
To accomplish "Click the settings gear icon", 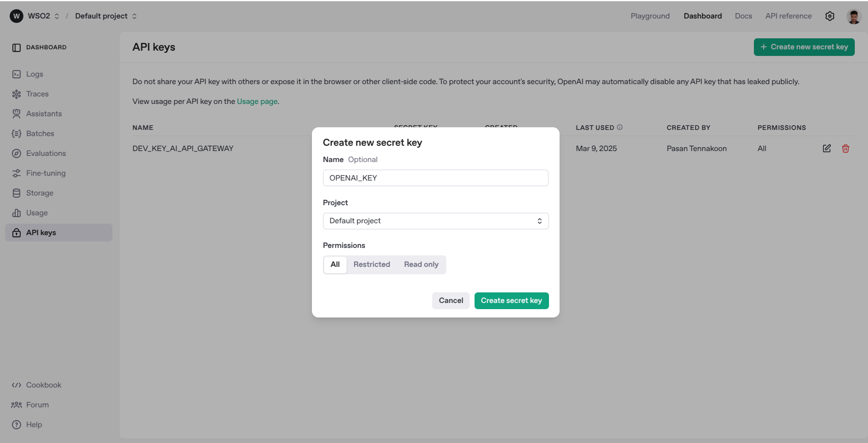I will 830,16.
